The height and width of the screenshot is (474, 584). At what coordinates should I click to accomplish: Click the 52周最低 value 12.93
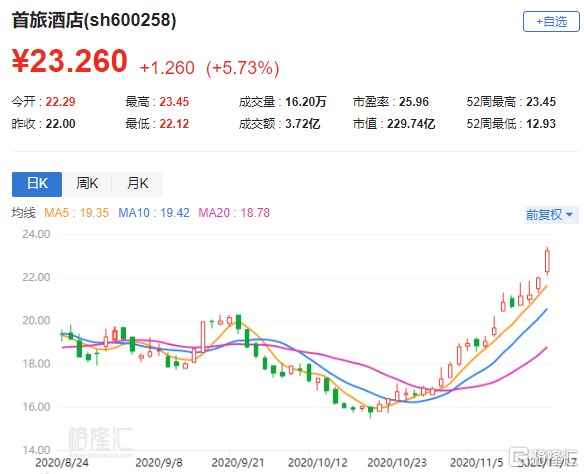(x=541, y=124)
